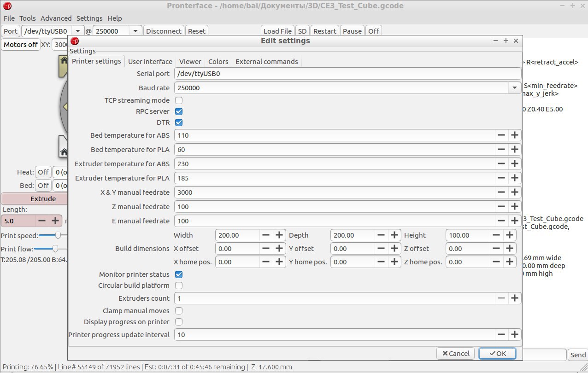588x373 pixels.
Task: Increase Printer progress update interval with plus
Action: coord(515,335)
